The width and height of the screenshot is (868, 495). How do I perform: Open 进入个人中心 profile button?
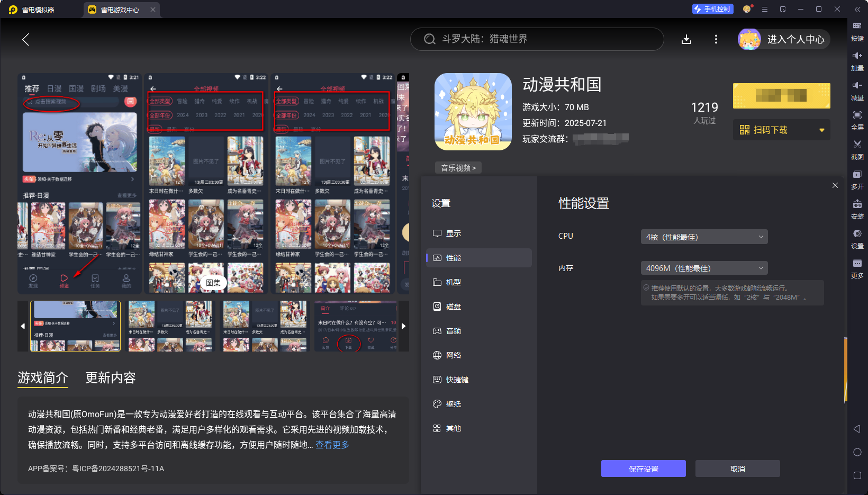[784, 39]
